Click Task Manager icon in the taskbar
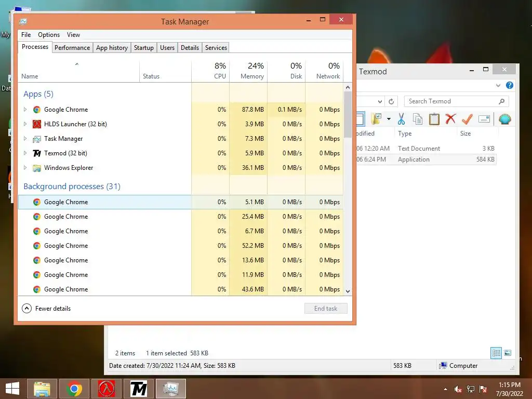The image size is (532, 399). (x=171, y=389)
